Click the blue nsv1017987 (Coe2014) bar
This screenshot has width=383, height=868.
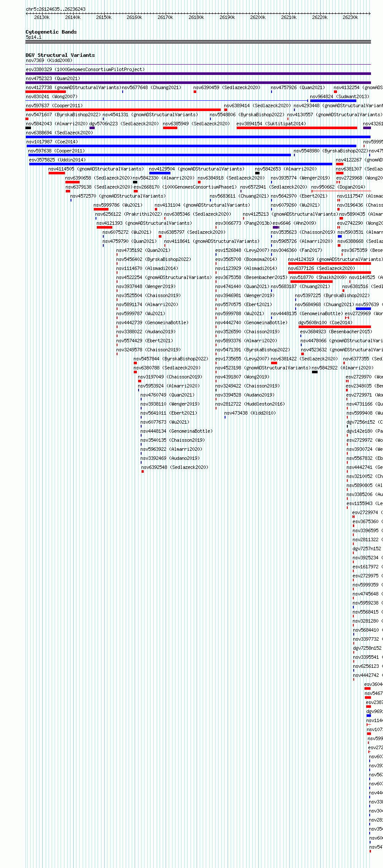[191, 146]
